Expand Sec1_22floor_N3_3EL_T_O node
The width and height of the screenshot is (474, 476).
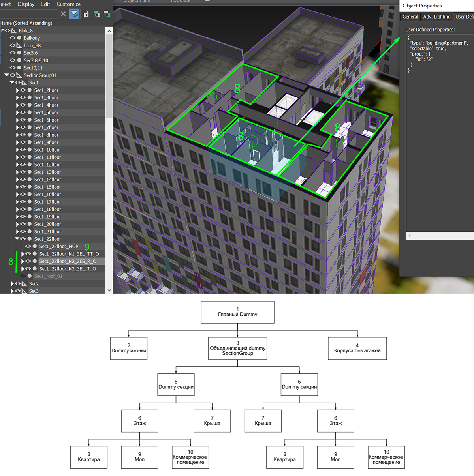(x=23, y=269)
